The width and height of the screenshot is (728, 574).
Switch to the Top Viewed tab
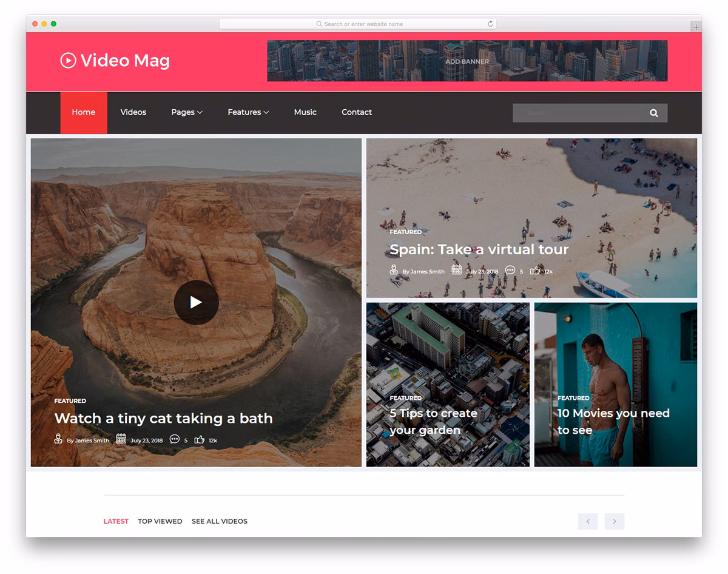tap(160, 521)
